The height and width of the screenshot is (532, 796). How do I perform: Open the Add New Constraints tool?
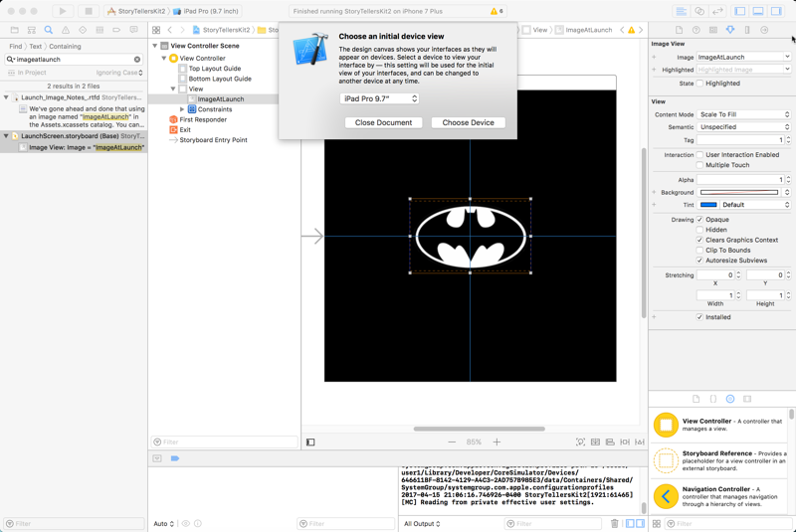coord(625,443)
